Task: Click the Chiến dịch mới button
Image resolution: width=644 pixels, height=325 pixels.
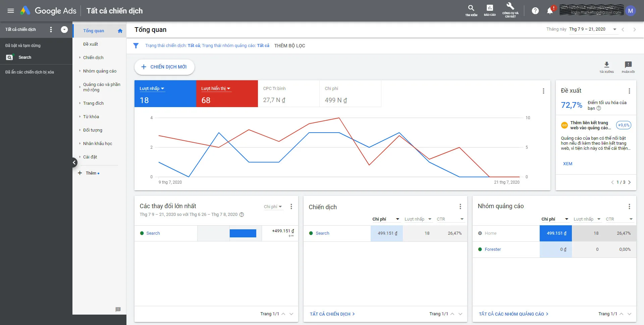Action: tap(164, 67)
